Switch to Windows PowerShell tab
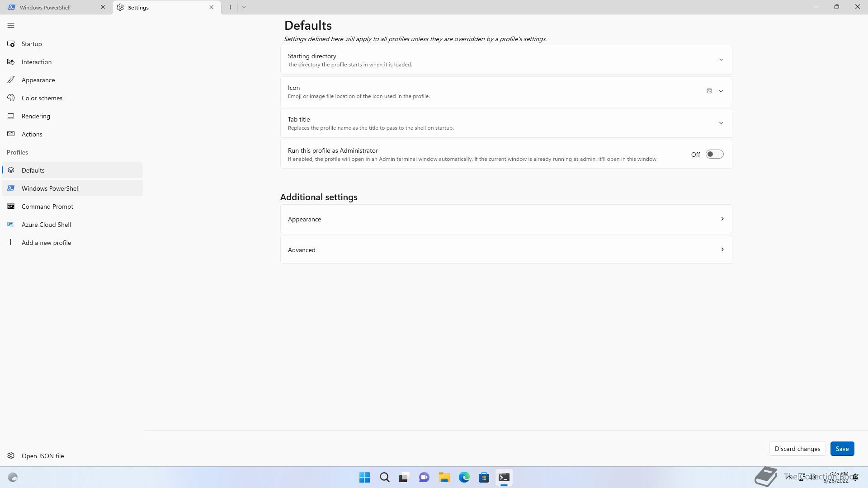The height and width of the screenshot is (488, 868). point(57,7)
